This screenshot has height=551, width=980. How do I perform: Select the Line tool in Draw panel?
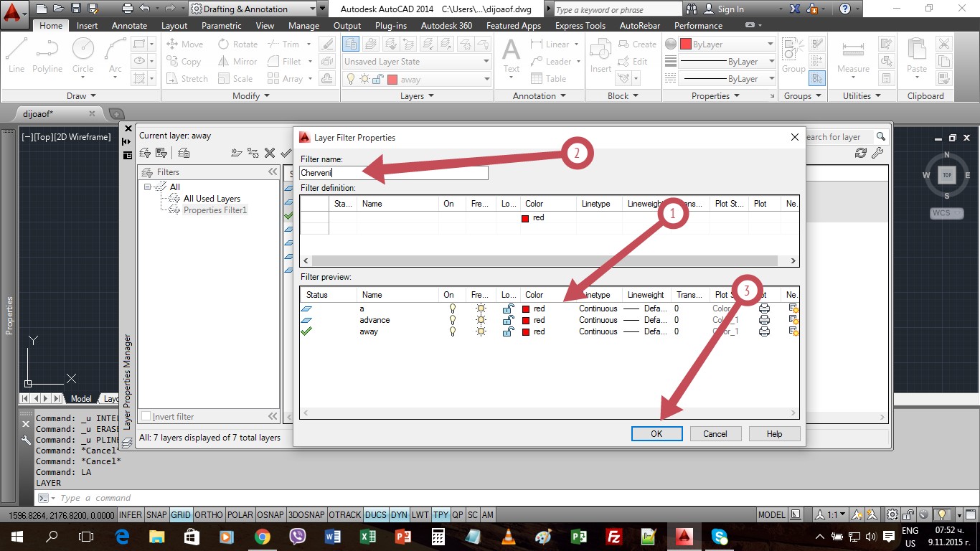(17, 55)
